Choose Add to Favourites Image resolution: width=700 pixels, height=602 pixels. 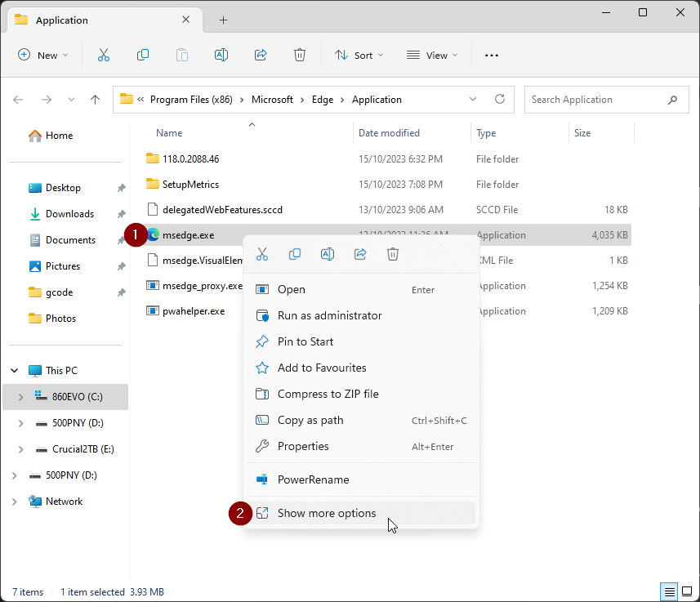pyautogui.click(x=361, y=368)
